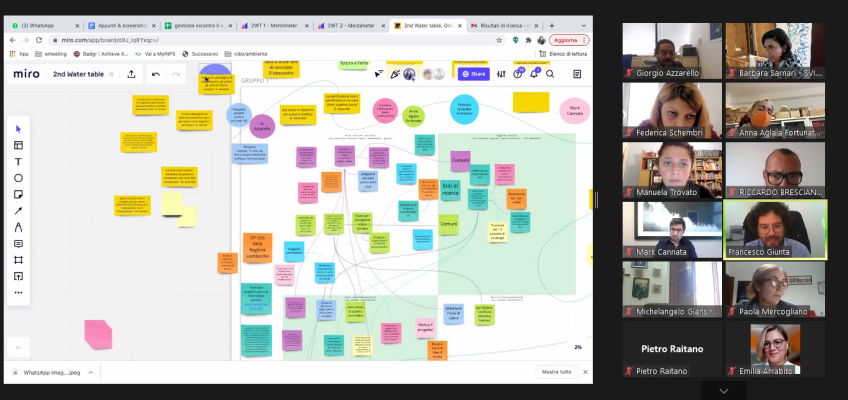Select Francesco Giunta's video tile
Screen dimensions: 848x400
[x=775, y=230]
